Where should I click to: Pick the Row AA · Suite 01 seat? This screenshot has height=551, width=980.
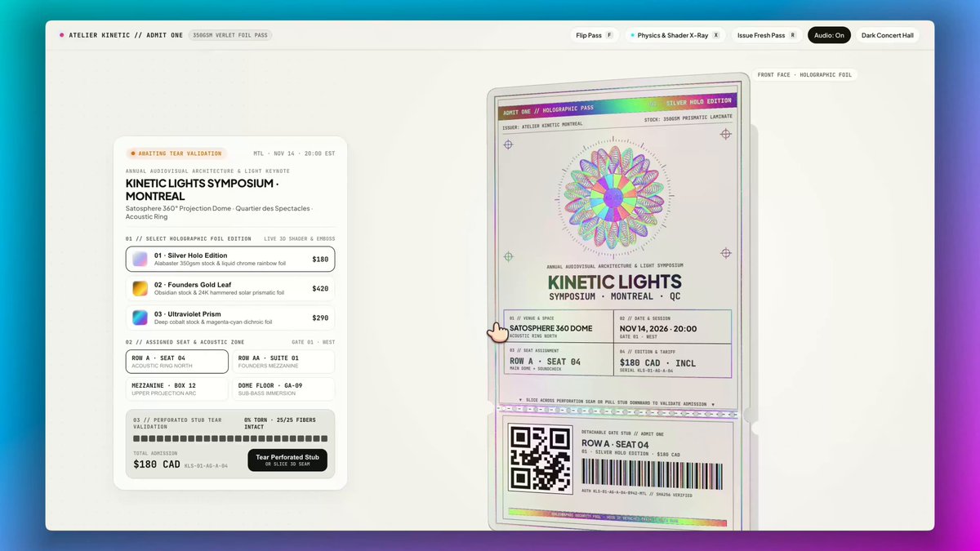tap(283, 361)
